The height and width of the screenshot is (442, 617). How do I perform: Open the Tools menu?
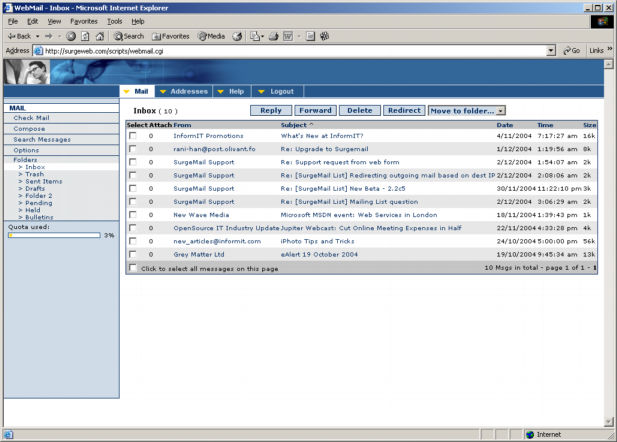[114, 21]
